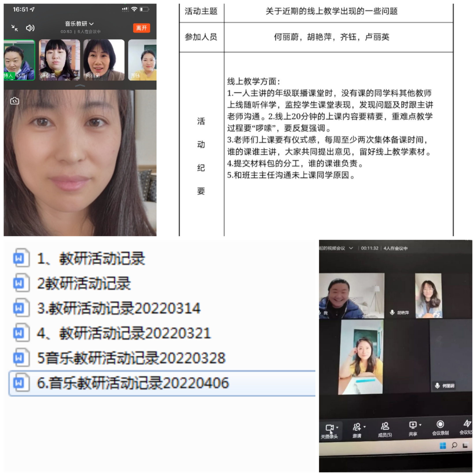Click the minimize meeting window arrows icon
This screenshot has width=476, height=476.
click(x=15, y=28)
